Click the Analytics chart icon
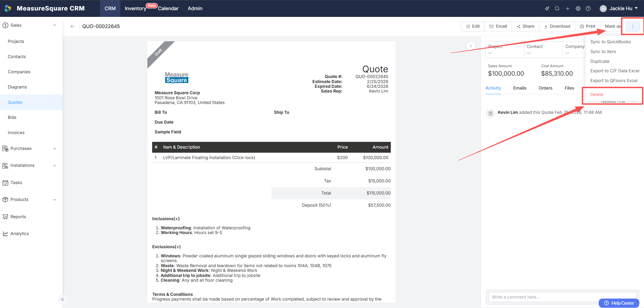This screenshot has height=308, width=644. [5, 234]
